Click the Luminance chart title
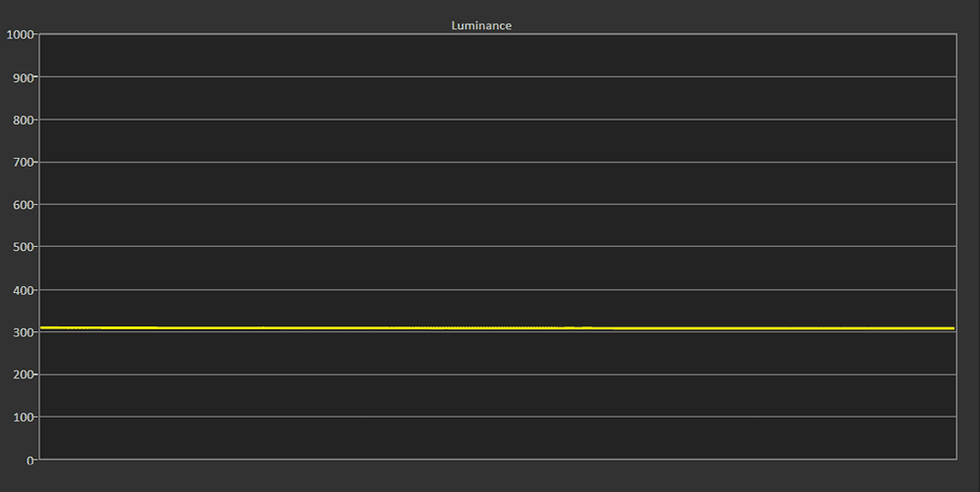Viewport: 980px width, 492px height. [481, 25]
